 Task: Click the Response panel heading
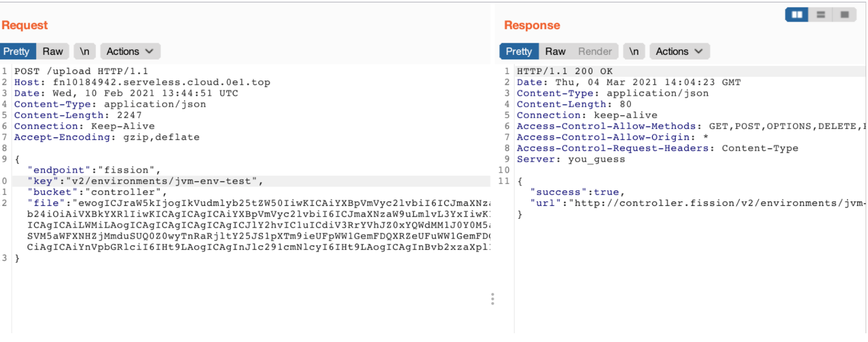coord(532,25)
